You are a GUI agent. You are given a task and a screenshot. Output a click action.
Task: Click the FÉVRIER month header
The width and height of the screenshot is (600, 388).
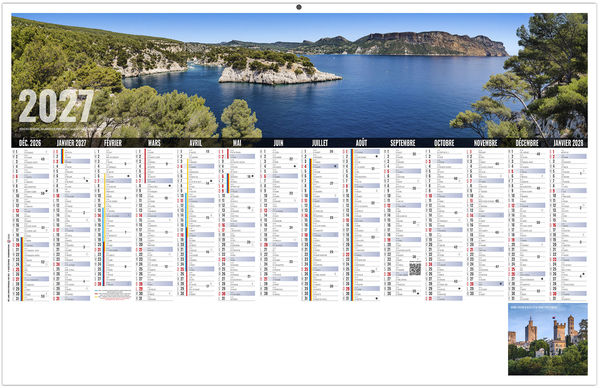click(113, 143)
